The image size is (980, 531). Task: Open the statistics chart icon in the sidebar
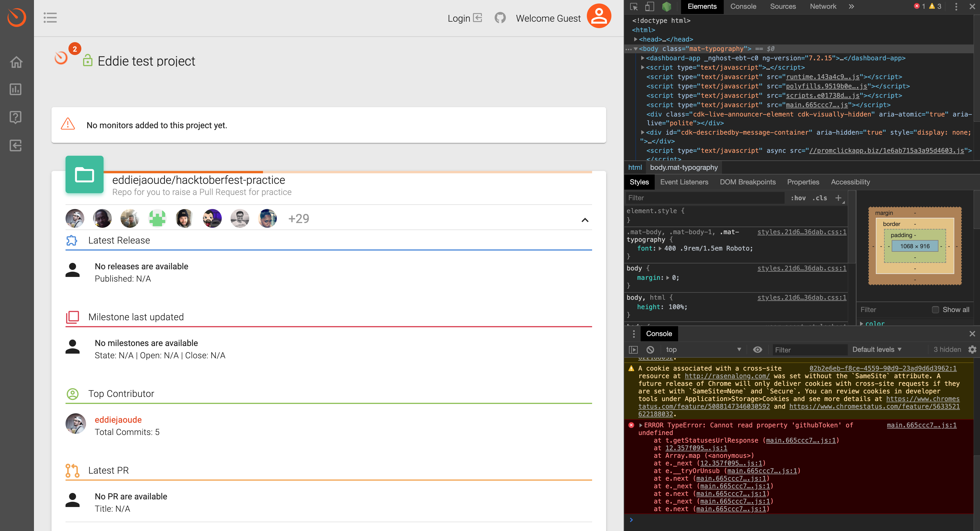16,90
